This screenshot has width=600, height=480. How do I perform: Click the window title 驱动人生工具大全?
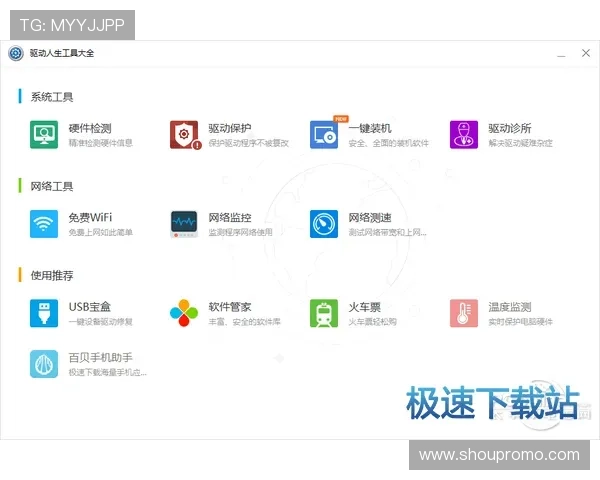coord(62,53)
